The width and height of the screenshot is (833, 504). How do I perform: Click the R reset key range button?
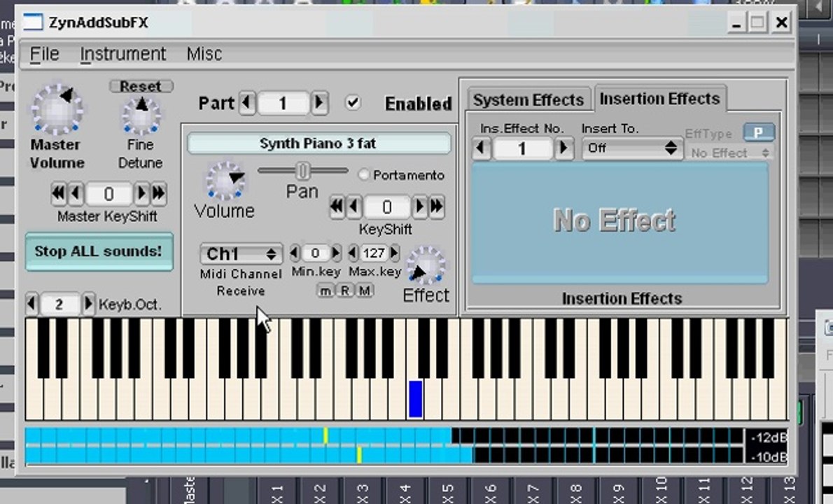(345, 290)
